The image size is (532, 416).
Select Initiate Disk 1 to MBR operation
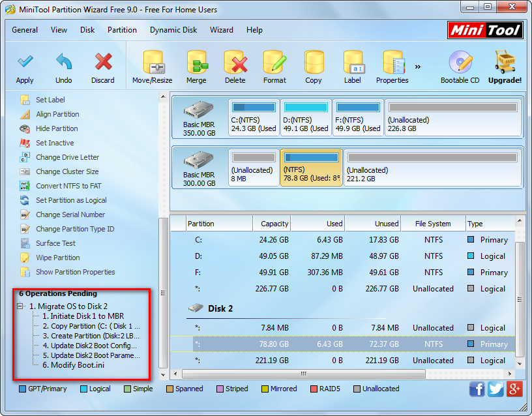click(x=83, y=316)
